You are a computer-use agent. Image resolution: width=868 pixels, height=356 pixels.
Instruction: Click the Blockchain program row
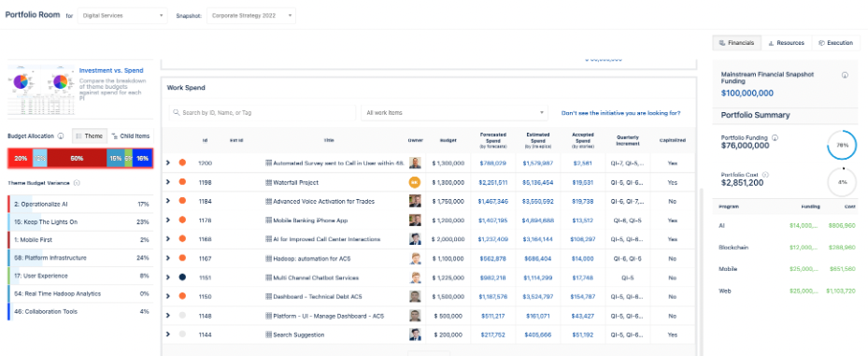tap(787, 247)
